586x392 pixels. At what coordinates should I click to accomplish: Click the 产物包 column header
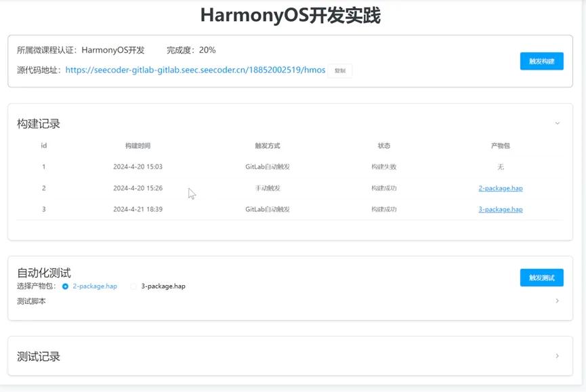coord(501,146)
